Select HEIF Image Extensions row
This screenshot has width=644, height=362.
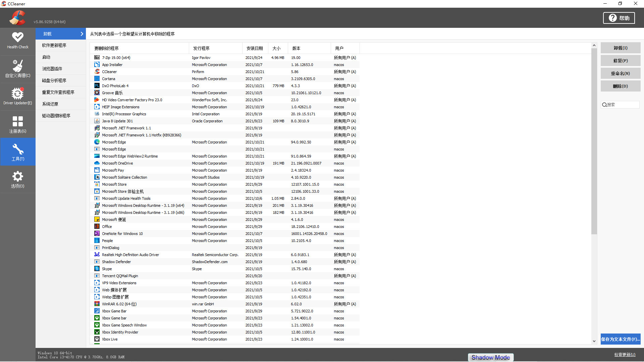[x=225, y=107]
